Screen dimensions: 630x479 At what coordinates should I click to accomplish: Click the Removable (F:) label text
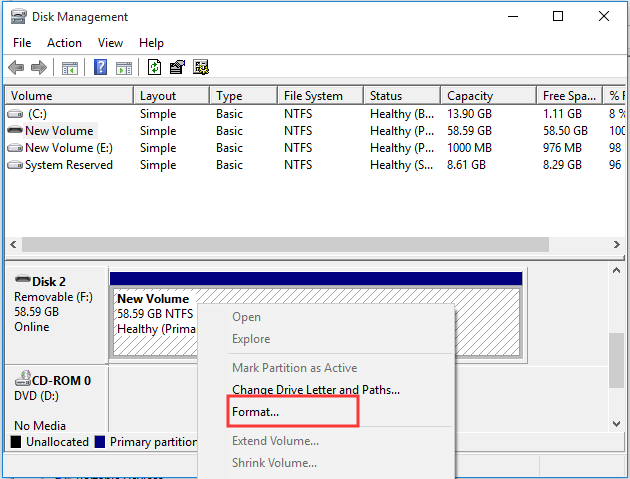click(53, 297)
